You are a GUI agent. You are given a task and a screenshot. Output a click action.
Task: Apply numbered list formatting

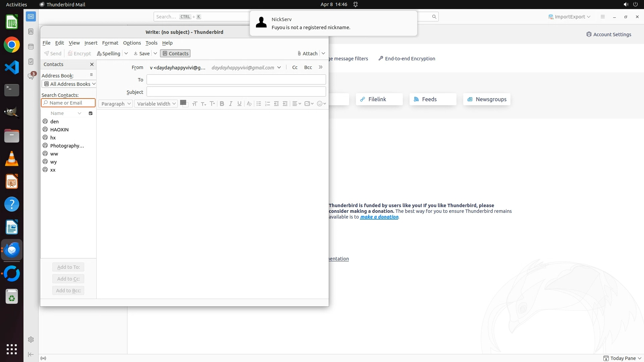click(x=267, y=104)
